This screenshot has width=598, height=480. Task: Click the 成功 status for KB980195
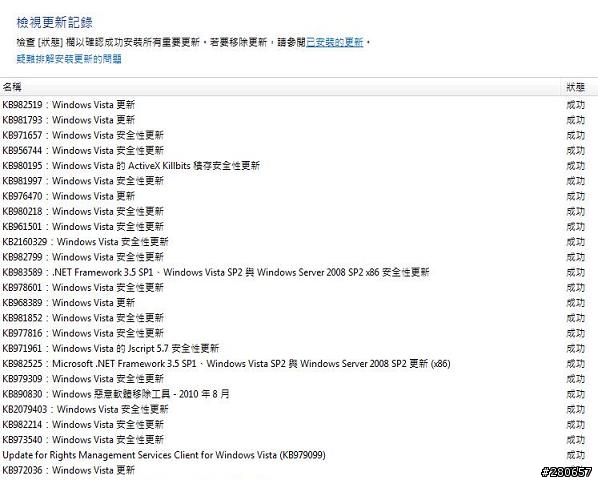point(575,165)
